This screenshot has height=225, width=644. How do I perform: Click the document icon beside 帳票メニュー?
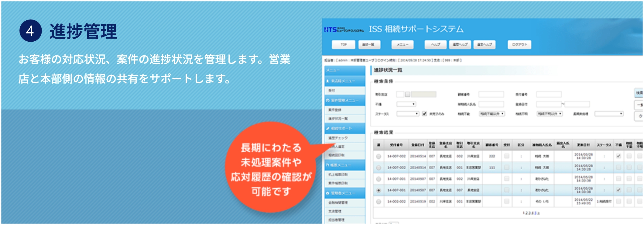coord(328,165)
